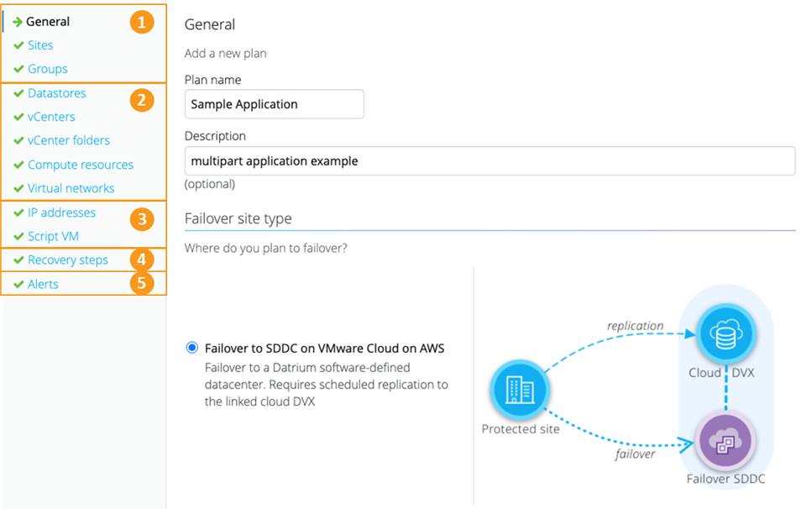The width and height of the screenshot is (812, 509).
Task: Click orange callout badge number 5
Action: [x=141, y=283]
